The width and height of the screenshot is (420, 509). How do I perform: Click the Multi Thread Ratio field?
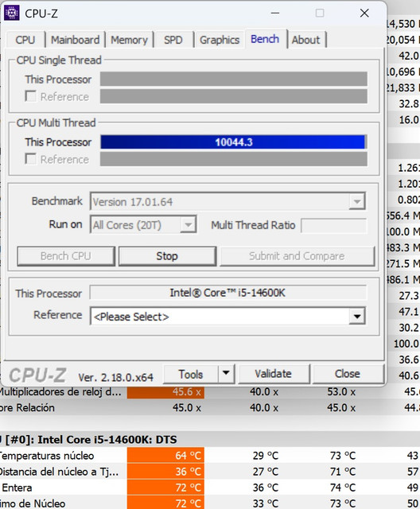pyautogui.click(x=334, y=226)
